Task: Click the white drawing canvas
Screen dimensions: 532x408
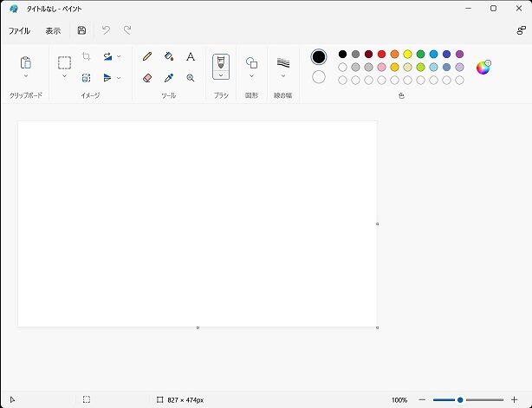Action: [198, 223]
